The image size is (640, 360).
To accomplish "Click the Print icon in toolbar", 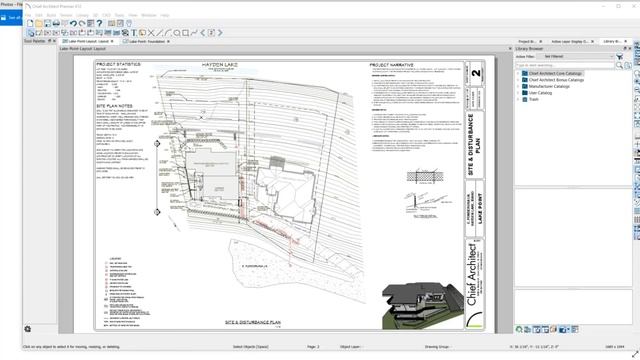I will pos(56,24).
